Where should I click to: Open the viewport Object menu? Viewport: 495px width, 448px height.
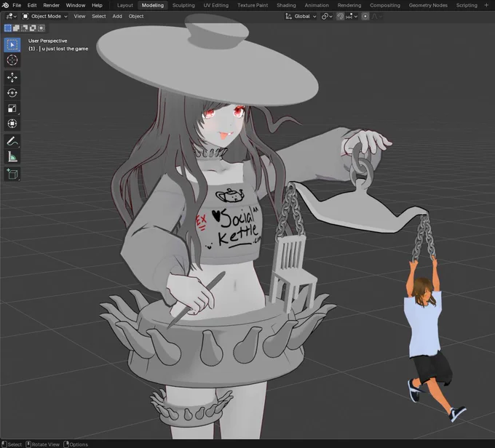pyautogui.click(x=136, y=17)
